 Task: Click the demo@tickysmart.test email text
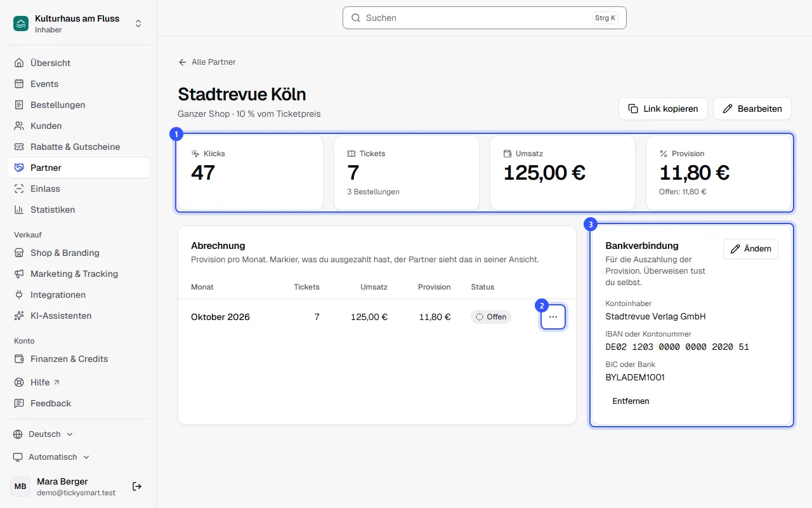pyautogui.click(x=76, y=493)
